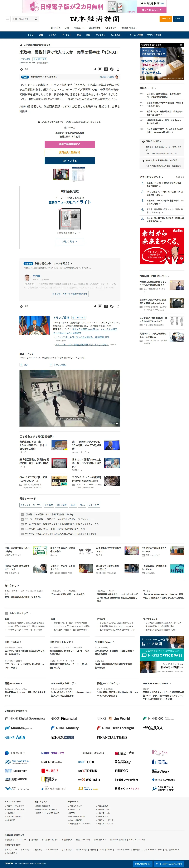Open LIVE menu item
The width and height of the screenshot is (189, 868).
[x=67, y=28]
